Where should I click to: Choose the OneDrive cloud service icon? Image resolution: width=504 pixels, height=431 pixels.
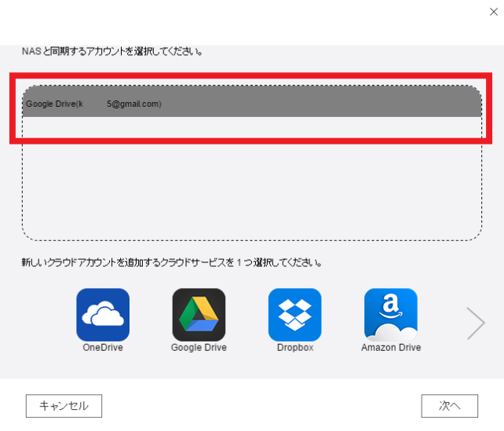(x=103, y=315)
